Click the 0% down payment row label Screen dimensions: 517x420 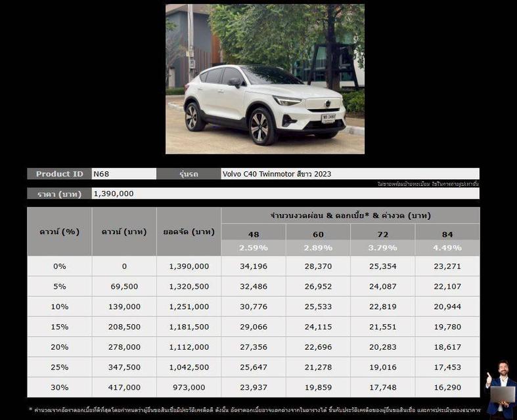pyautogui.click(x=59, y=266)
